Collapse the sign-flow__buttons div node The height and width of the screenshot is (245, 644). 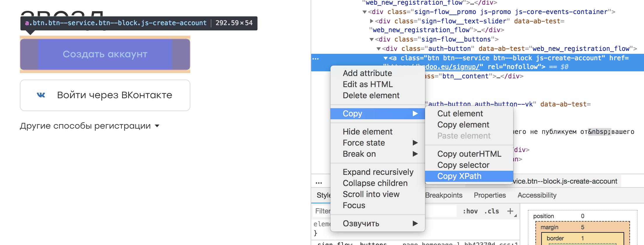372,39
